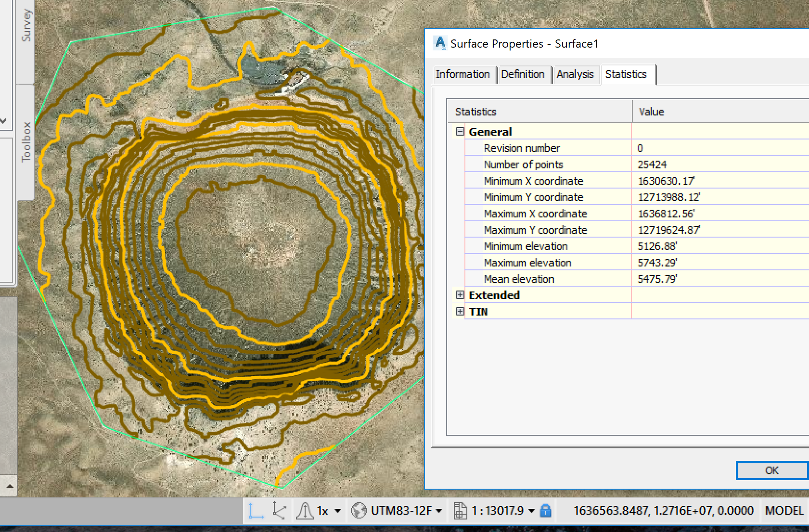Toggle MODEL space in status bar
809x532 pixels.
(784, 510)
